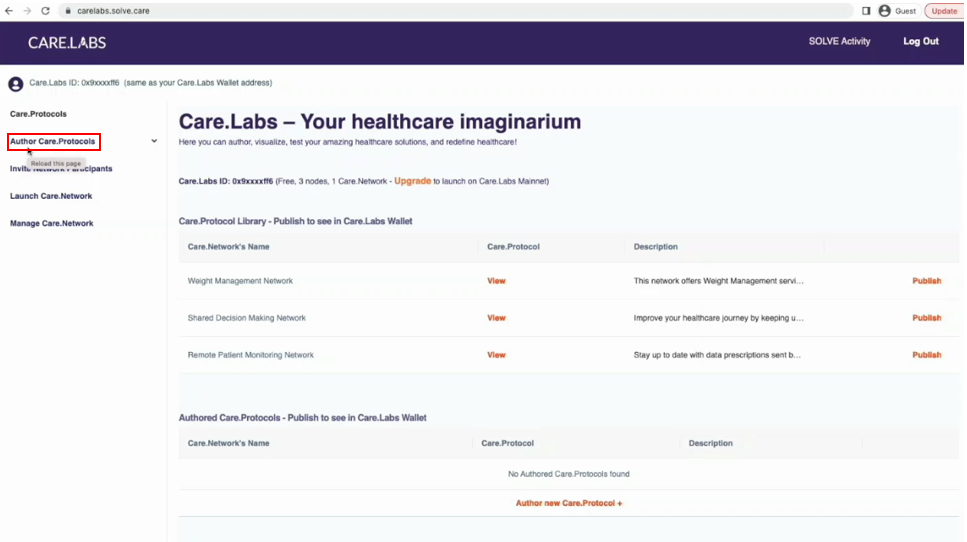The width and height of the screenshot is (967, 542).
Task: Publish the Remote Patient Monitoring Network
Action: 926,355
